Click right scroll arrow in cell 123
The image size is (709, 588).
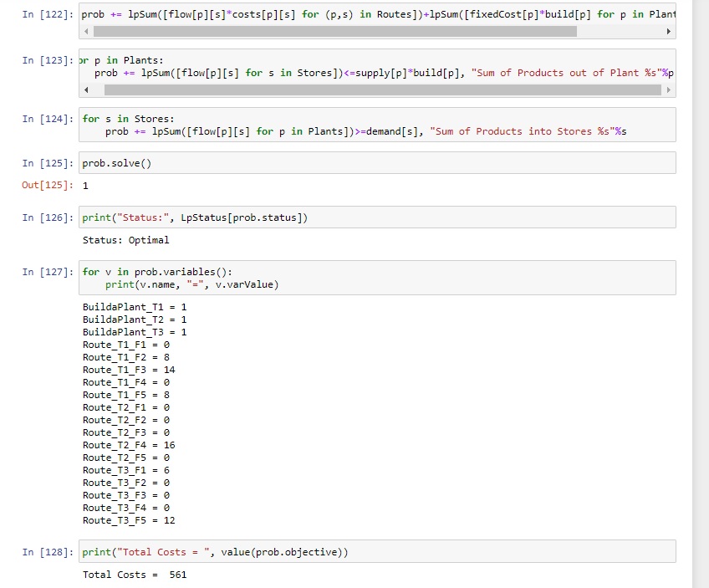[x=668, y=90]
